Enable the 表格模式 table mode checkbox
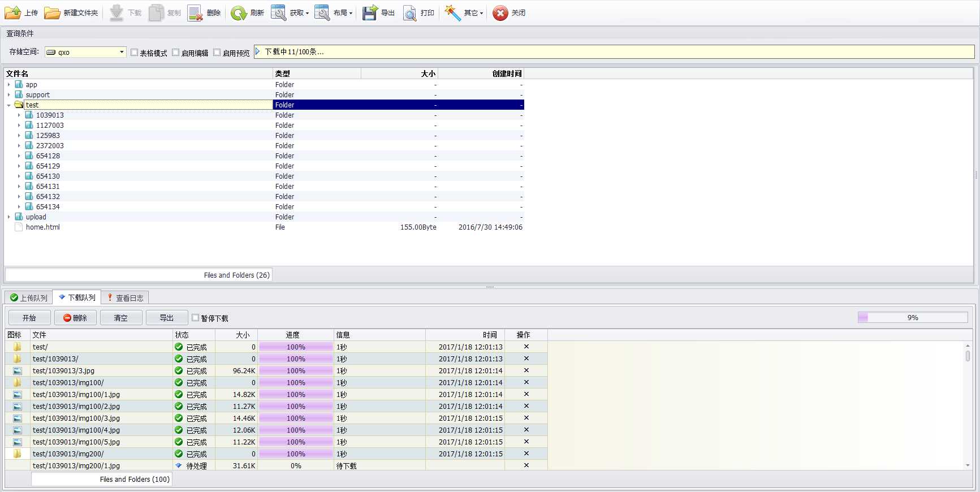 click(x=135, y=53)
